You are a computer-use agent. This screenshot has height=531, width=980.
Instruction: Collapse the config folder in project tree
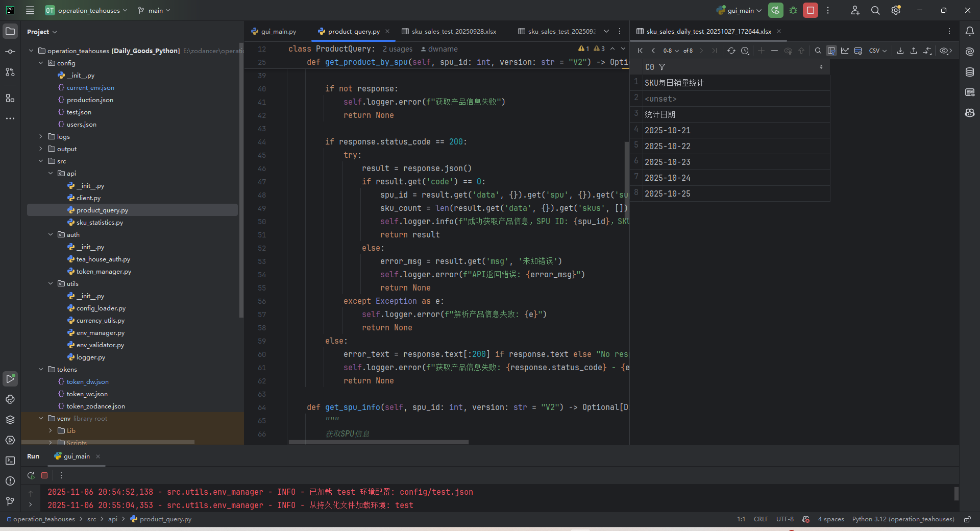point(41,63)
